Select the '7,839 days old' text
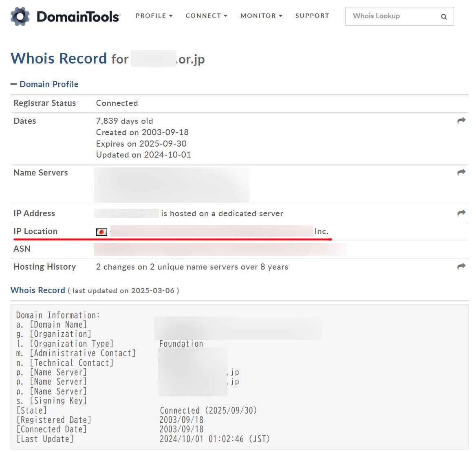Image resolution: width=476 pixels, height=452 pixels. 124,121
